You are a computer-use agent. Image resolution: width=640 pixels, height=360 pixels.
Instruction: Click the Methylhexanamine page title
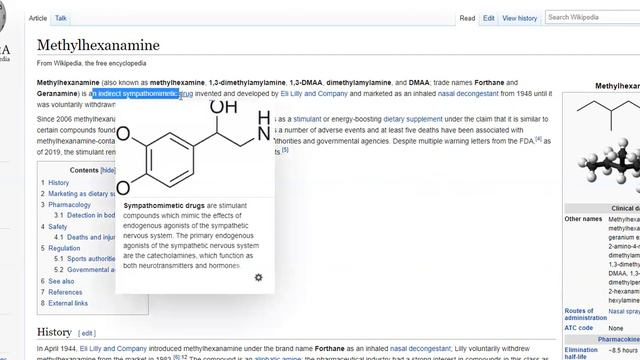[x=98, y=45]
